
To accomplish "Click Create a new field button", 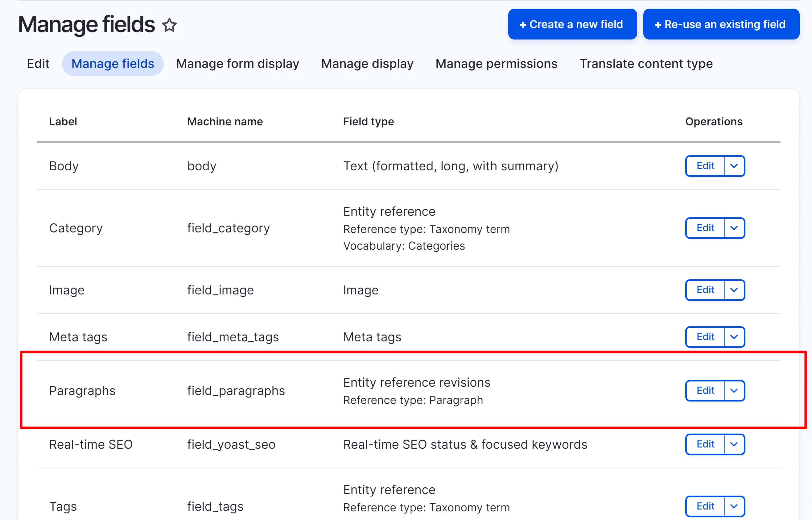I will [572, 24].
